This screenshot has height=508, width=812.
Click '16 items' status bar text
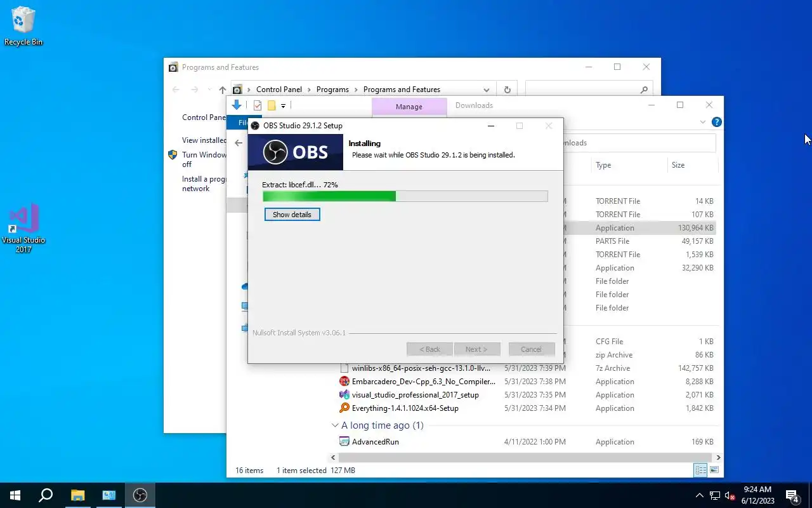click(249, 471)
